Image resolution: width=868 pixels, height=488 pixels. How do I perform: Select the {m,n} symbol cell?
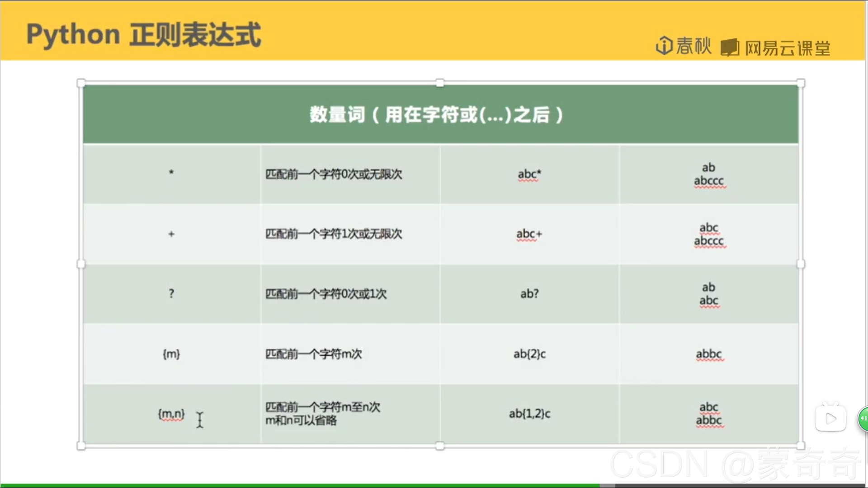click(x=172, y=414)
